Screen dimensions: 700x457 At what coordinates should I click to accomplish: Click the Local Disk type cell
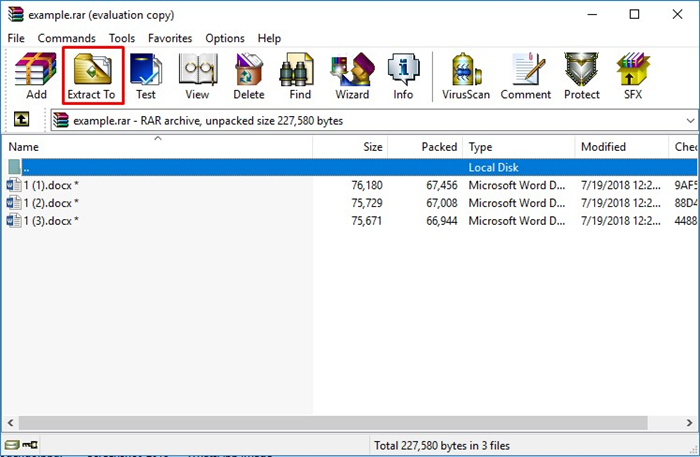coord(493,167)
